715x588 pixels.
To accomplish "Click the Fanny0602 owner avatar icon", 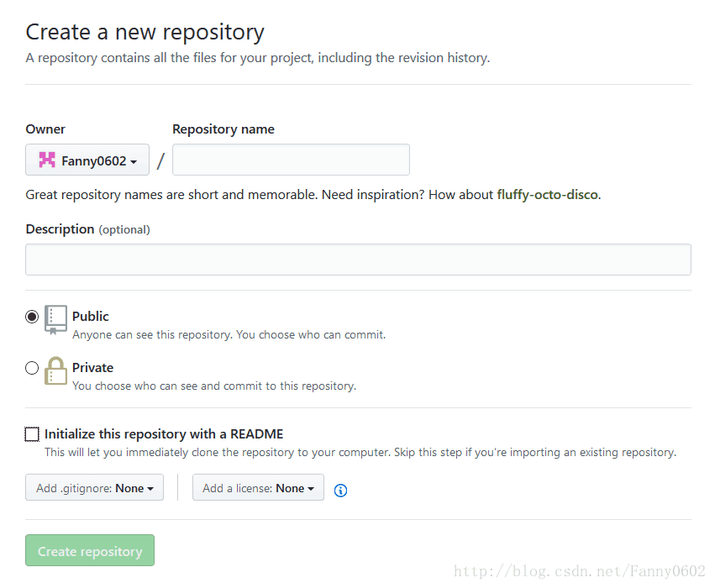I will (47, 160).
